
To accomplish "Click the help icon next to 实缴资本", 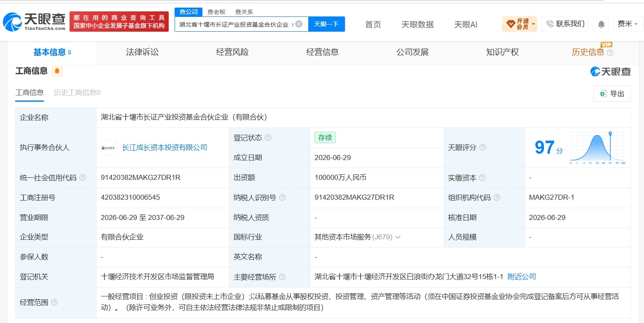I will coord(482,178).
